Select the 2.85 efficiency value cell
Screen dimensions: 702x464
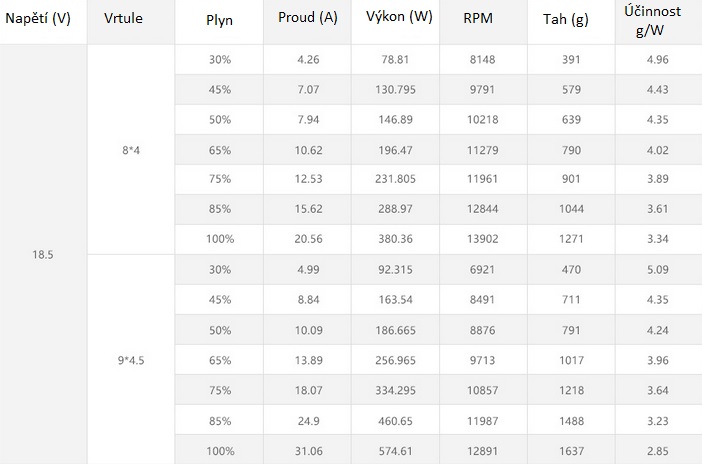657,450
